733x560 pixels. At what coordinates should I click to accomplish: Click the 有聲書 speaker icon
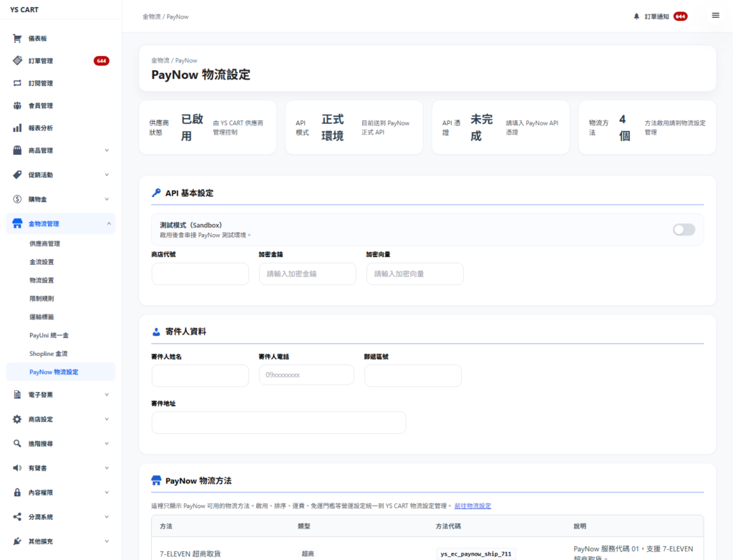coord(17,468)
